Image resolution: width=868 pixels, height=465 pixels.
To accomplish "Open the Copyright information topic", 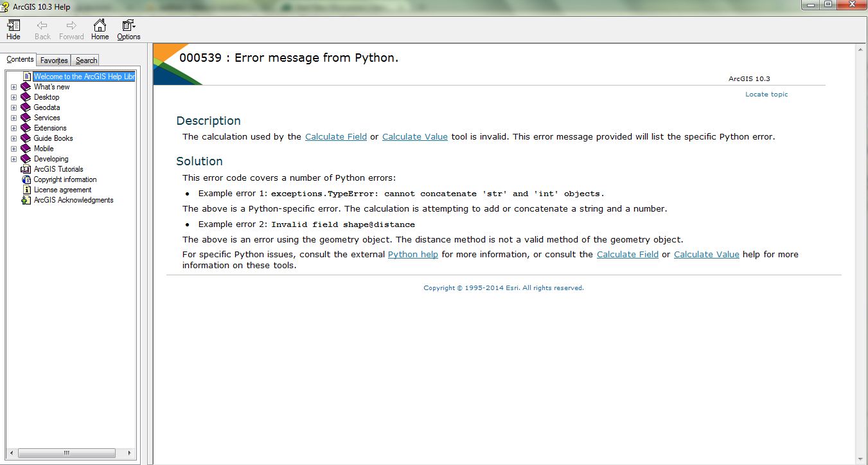I will click(x=65, y=179).
